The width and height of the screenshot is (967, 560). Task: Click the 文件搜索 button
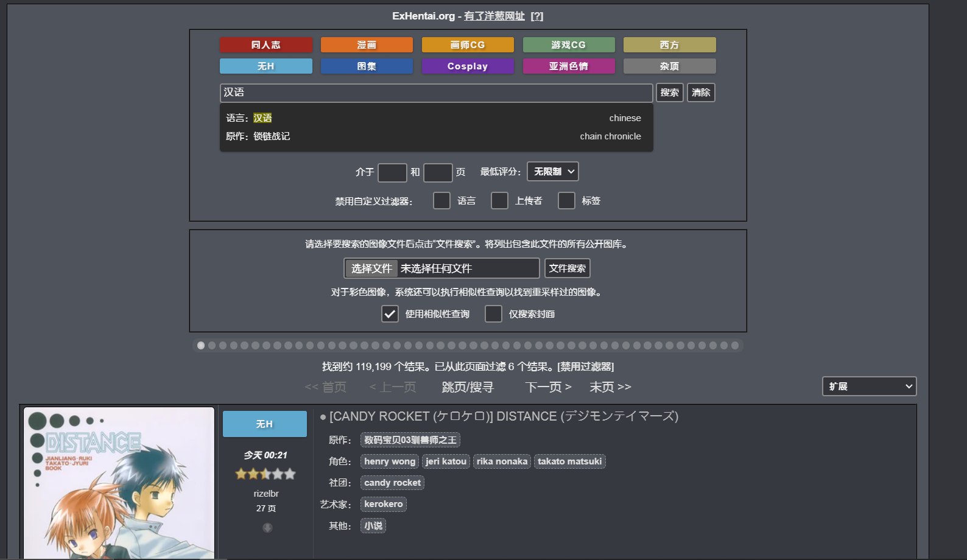coord(568,268)
